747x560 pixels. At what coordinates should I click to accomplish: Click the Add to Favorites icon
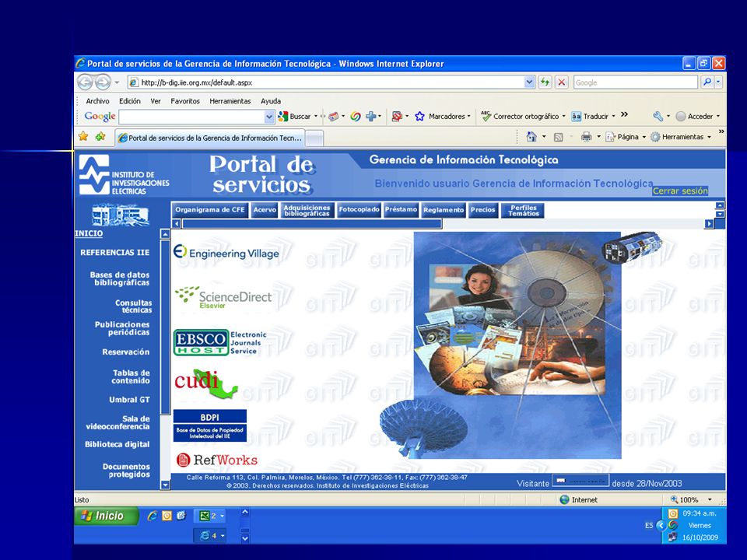pyautogui.click(x=100, y=137)
